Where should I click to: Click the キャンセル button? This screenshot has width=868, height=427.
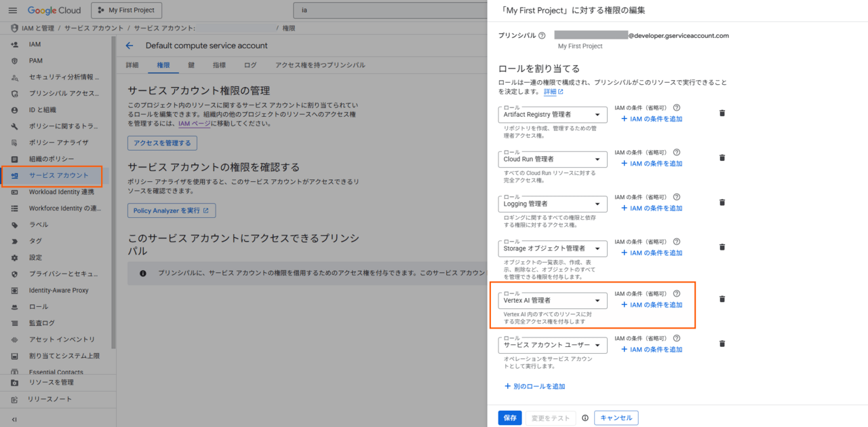(x=616, y=418)
